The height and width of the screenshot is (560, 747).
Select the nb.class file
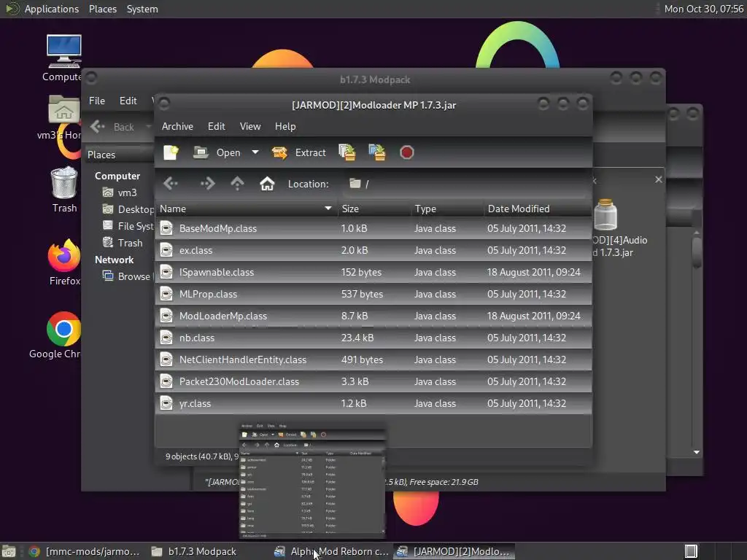(x=373, y=338)
